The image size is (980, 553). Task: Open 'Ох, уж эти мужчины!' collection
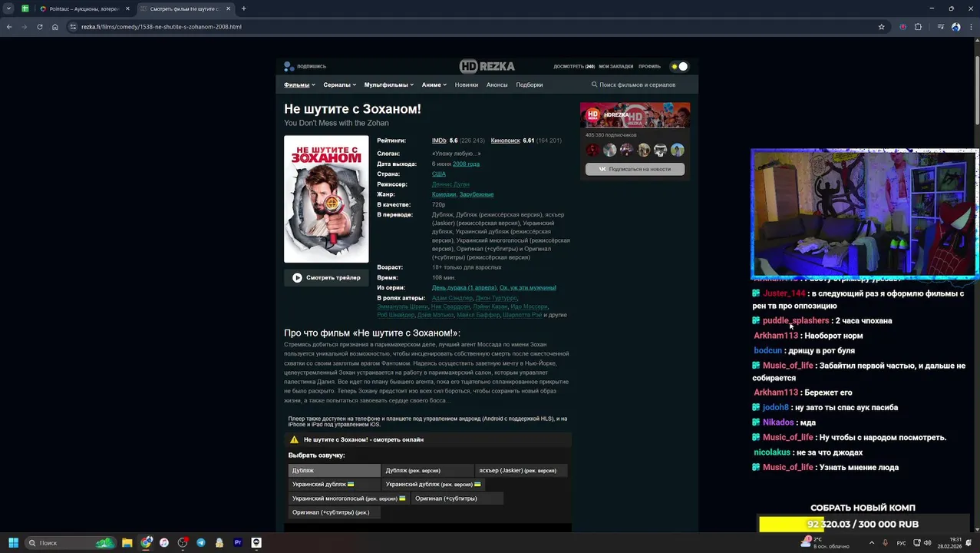pos(528,287)
